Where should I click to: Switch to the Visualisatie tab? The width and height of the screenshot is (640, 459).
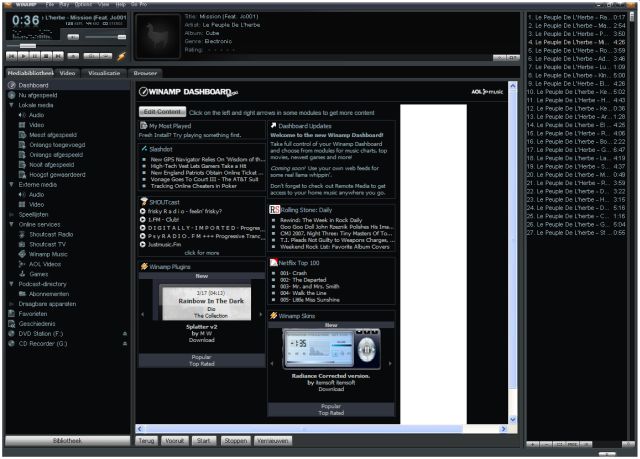coord(104,73)
